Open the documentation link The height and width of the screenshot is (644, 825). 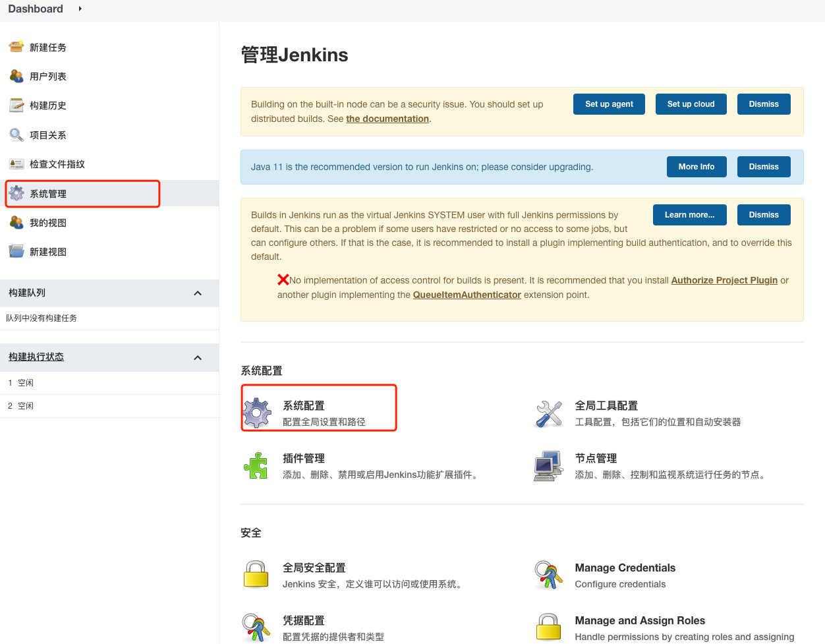coord(387,119)
